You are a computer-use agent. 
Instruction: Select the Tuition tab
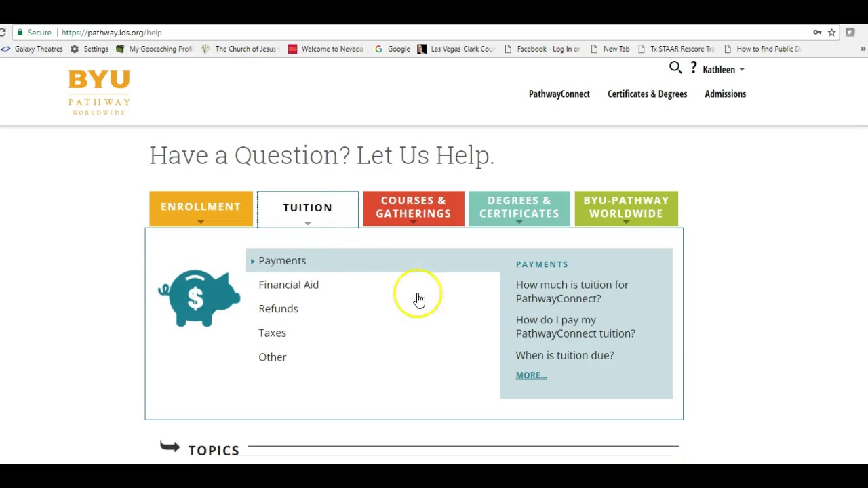308,209
